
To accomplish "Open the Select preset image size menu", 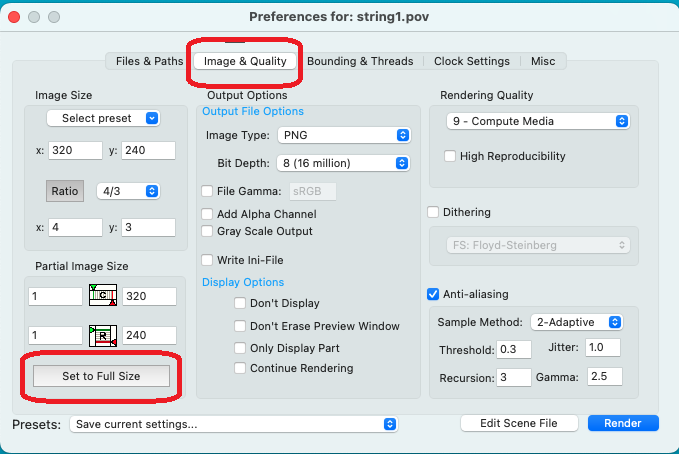I will [103, 118].
